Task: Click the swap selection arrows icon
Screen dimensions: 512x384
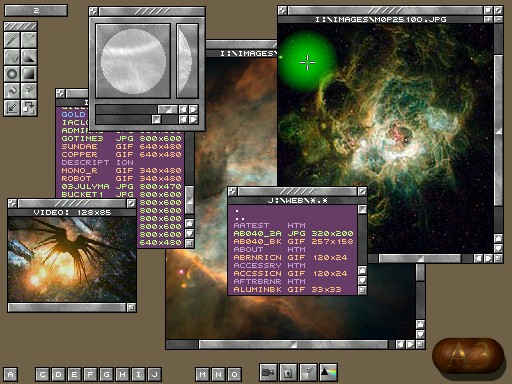Action: (29, 108)
